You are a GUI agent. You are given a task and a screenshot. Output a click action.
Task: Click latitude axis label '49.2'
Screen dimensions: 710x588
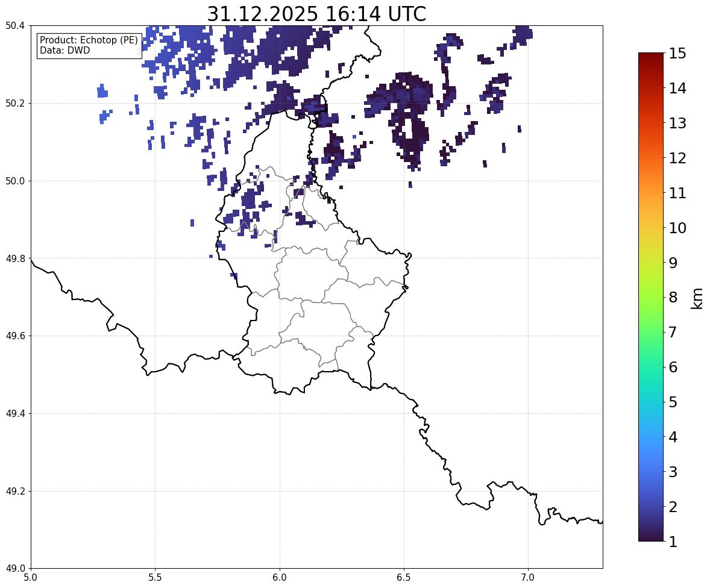click(x=15, y=491)
